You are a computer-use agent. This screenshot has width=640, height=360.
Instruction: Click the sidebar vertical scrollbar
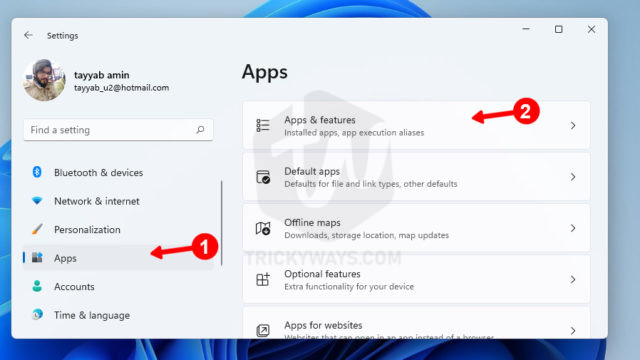(222, 223)
